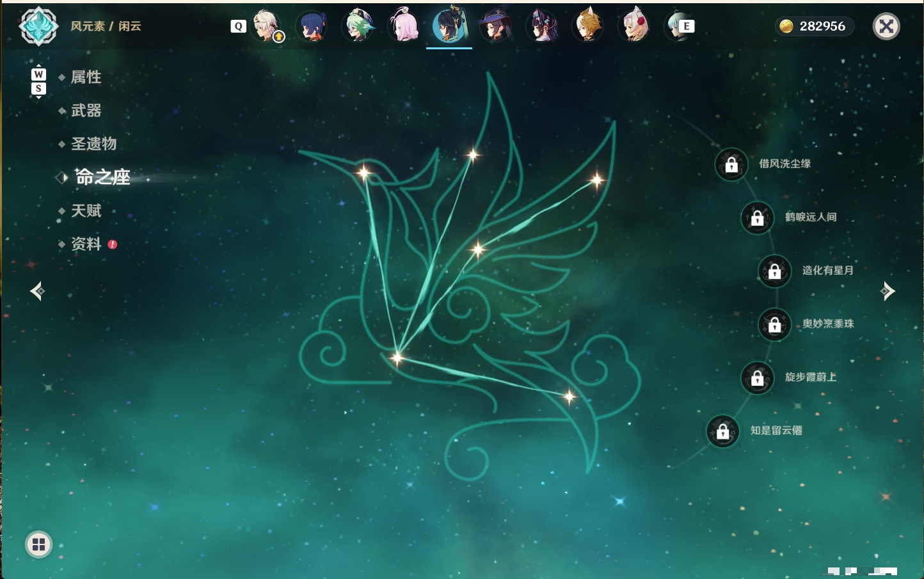This screenshot has height=579, width=924.
Task: Switch to the 圣遗物 artifacts menu
Action: click(x=93, y=144)
